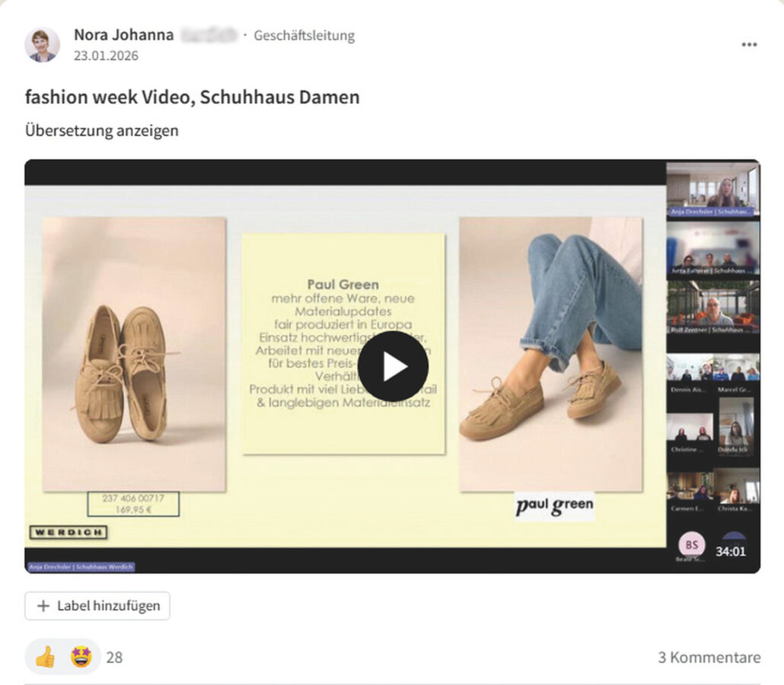Viewport: 784px width, 685px height.
Task: Click the star-eyes reaction emoji
Action: point(81,657)
